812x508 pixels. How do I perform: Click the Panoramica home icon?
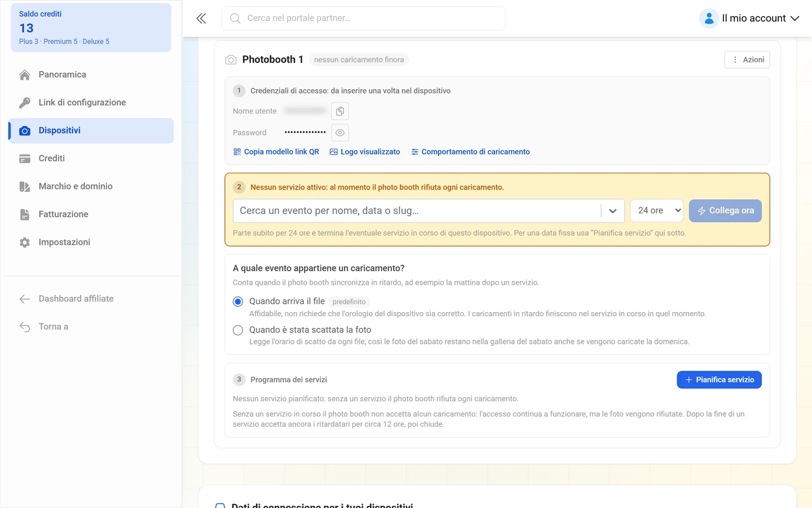25,75
